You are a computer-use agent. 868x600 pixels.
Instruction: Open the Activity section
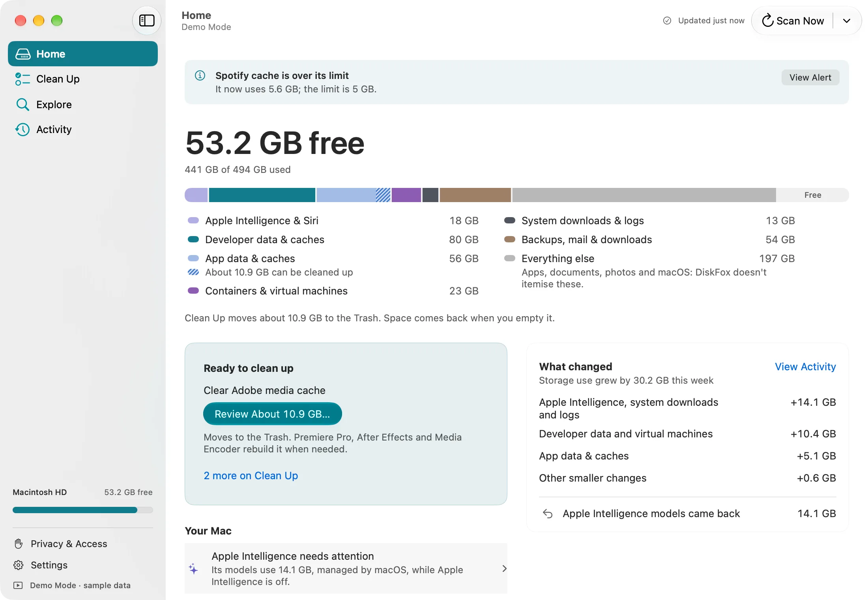(x=83, y=129)
